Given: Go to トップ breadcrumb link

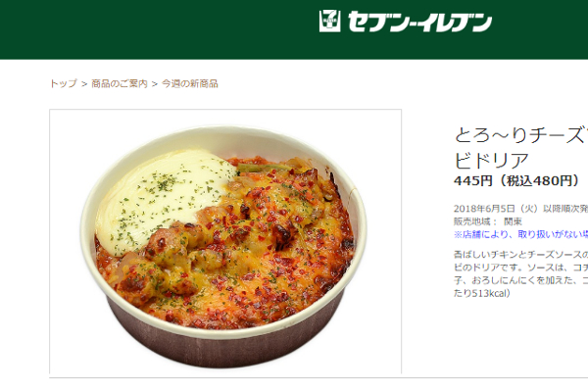Looking at the screenshot, I should click(x=64, y=83).
